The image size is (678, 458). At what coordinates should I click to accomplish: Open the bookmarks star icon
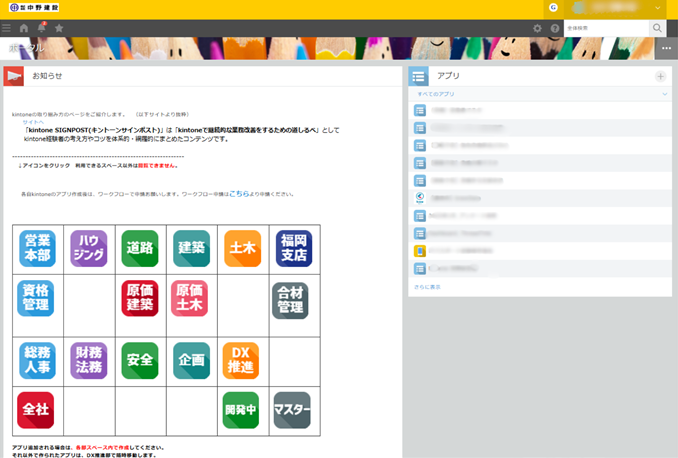59,28
